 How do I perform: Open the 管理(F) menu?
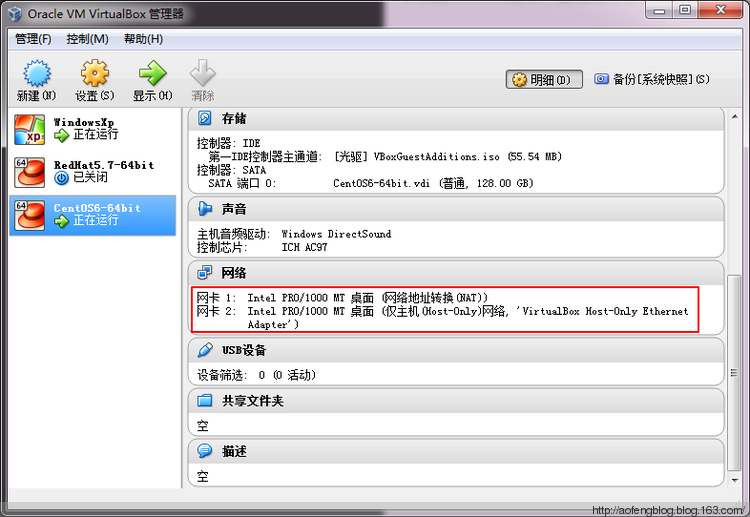coord(33,39)
